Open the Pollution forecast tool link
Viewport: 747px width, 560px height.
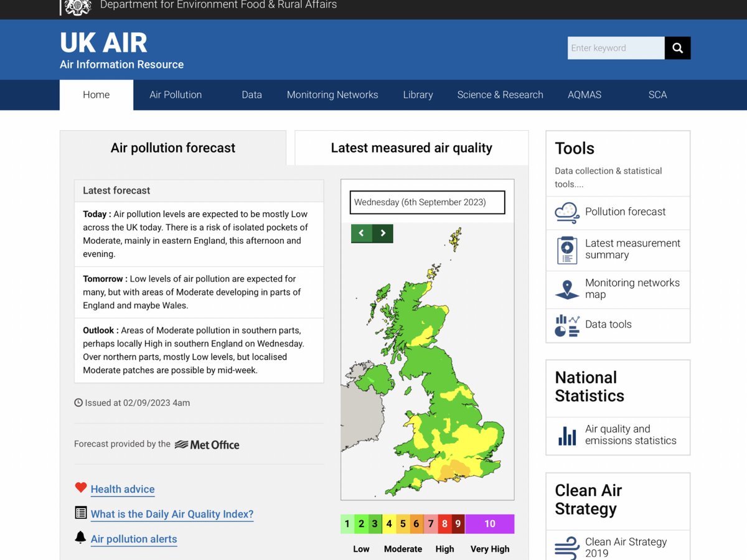click(625, 212)
